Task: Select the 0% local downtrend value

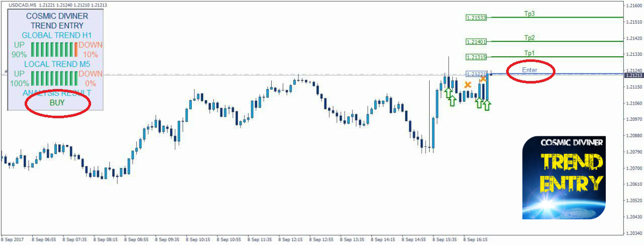Action: coord(91,83)
